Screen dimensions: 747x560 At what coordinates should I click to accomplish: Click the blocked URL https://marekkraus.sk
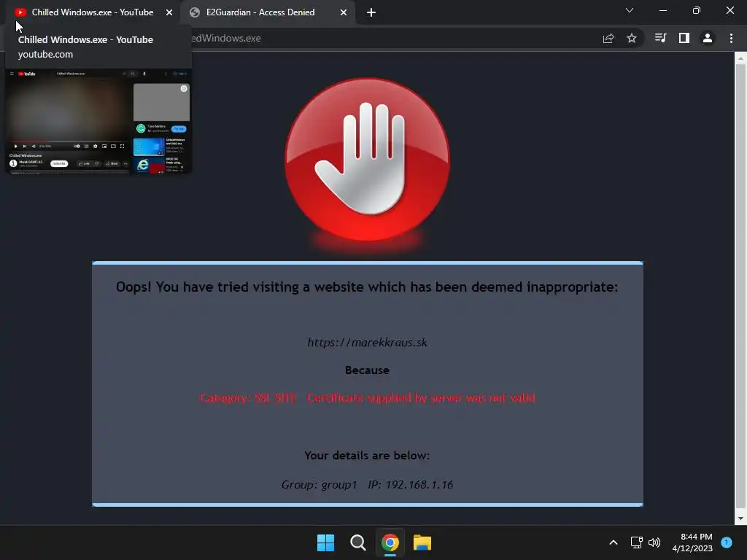368,343
